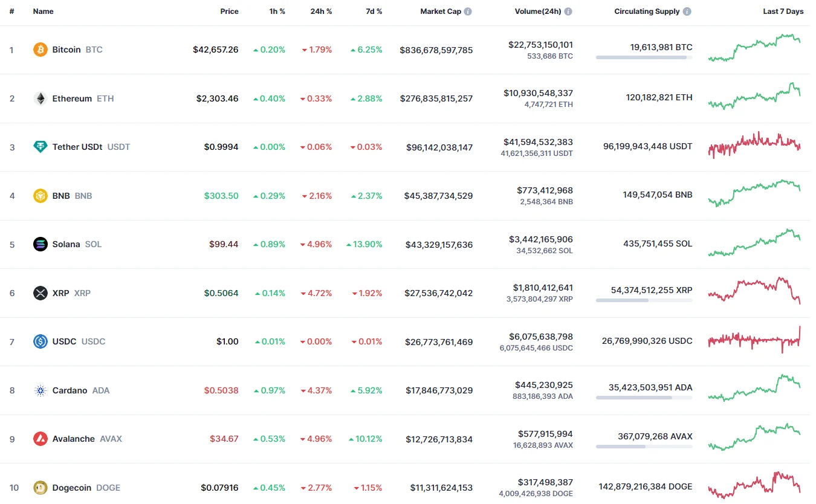
Task: Click Bitcoin's 24h volume amount
Action: (541, 45)
